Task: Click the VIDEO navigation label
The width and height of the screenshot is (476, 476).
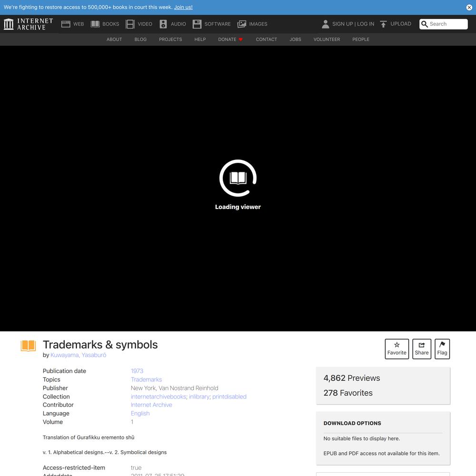Action: [145, 24]
